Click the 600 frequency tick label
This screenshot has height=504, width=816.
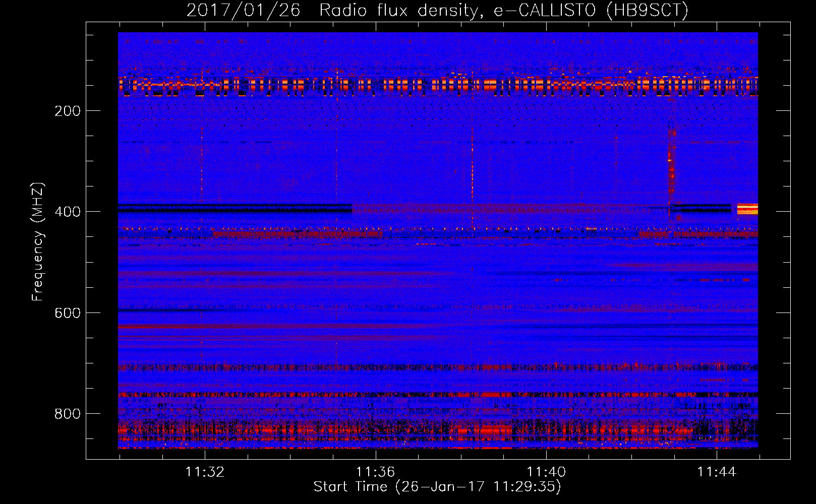68,313
